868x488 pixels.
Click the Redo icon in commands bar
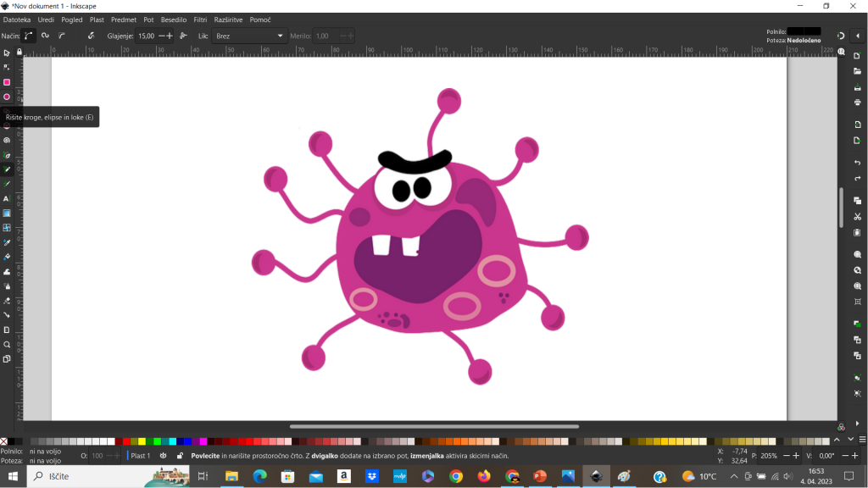[x=858, y=178]
